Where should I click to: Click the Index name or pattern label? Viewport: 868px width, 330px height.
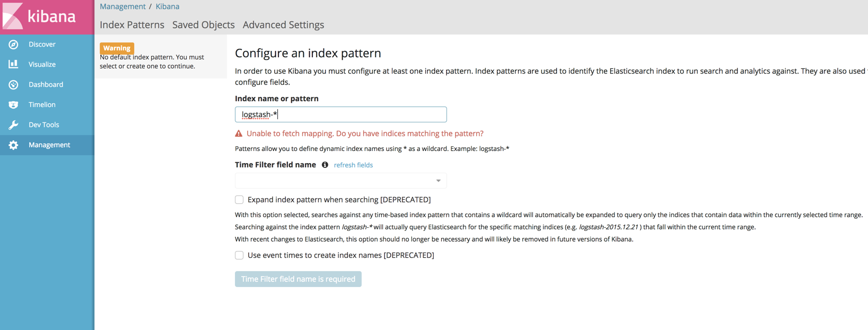277,99
